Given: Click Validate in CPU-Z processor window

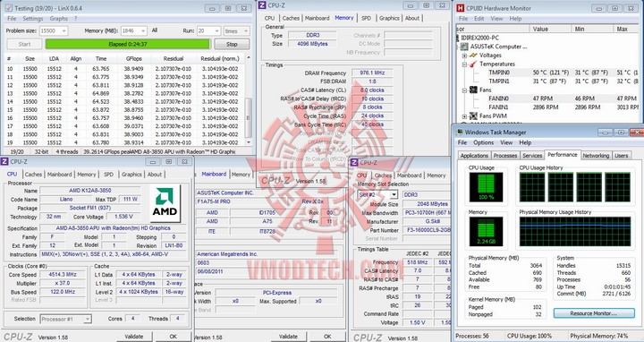Looking at the screenshot, I should tap(133, 337).
